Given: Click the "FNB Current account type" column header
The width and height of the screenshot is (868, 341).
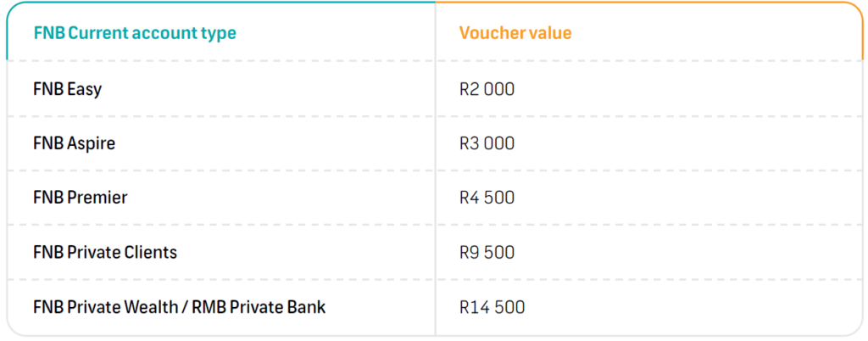Looking at the screenshot, I should point(134,34).
